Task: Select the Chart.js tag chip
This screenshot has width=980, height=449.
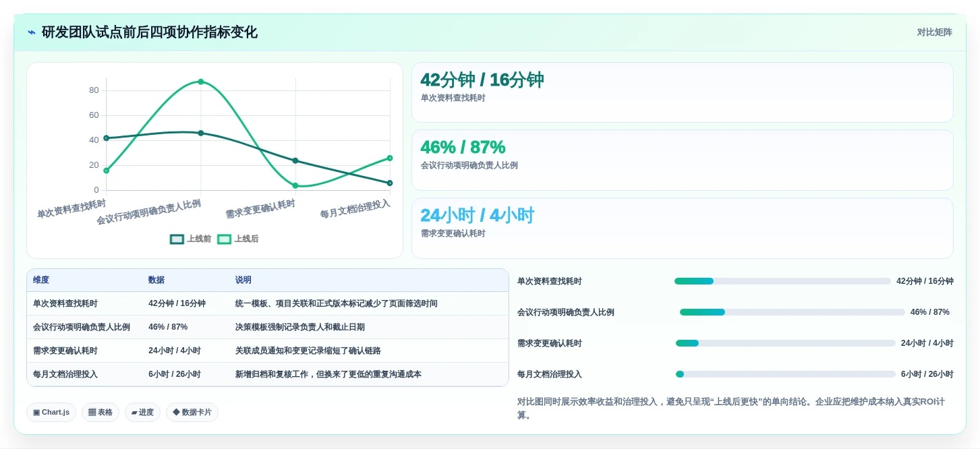Action: (x=51, y=412)
